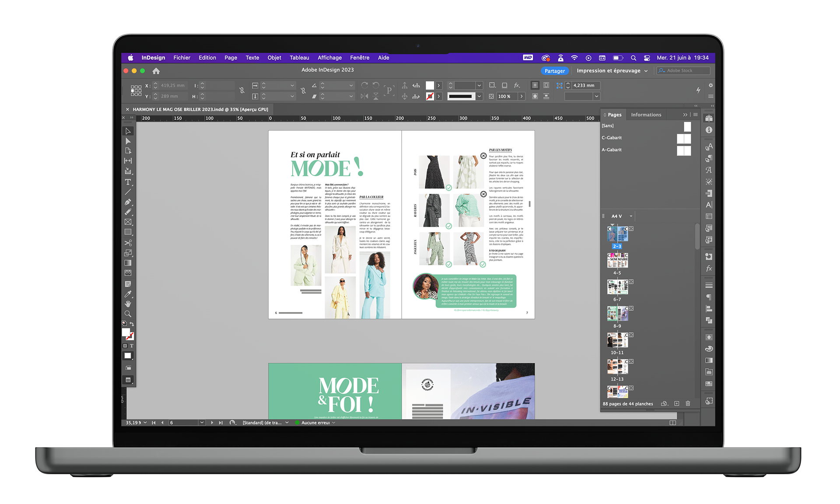840x504 pixels.
Task: Click the white fill color swatch
Action: pos(126,333)
